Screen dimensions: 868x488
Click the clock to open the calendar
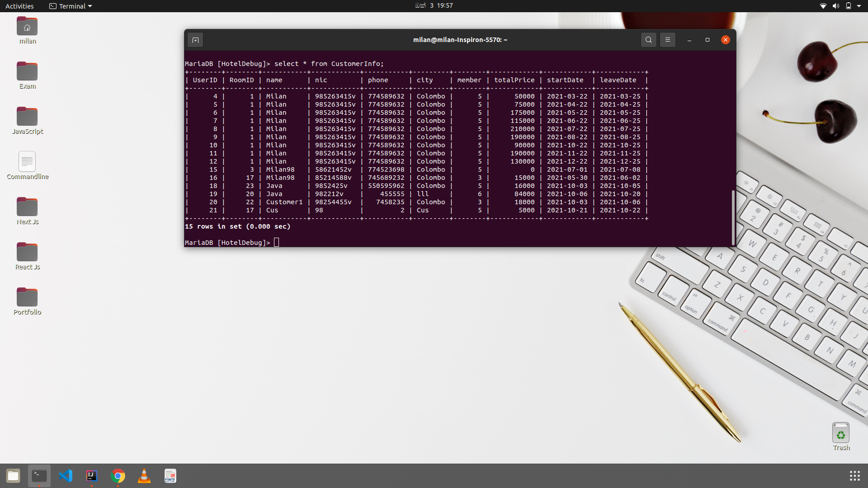(x=434, y=5)
